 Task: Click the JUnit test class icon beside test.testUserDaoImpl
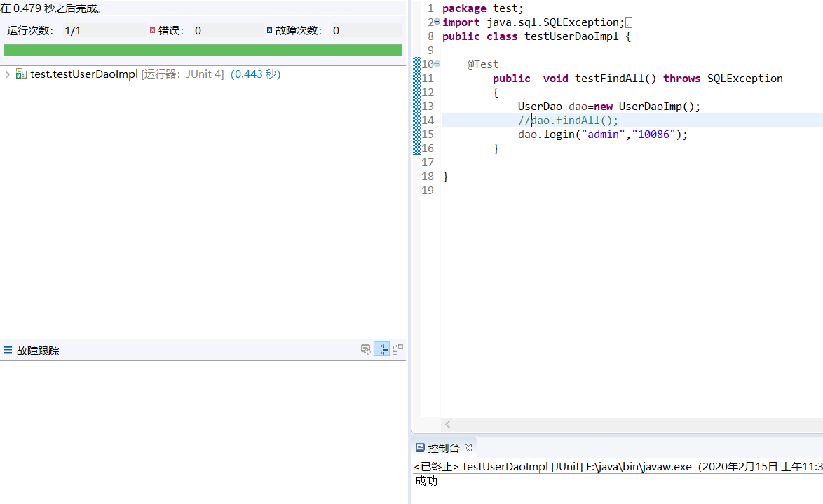pyautogui.click(x=21, y=74)
